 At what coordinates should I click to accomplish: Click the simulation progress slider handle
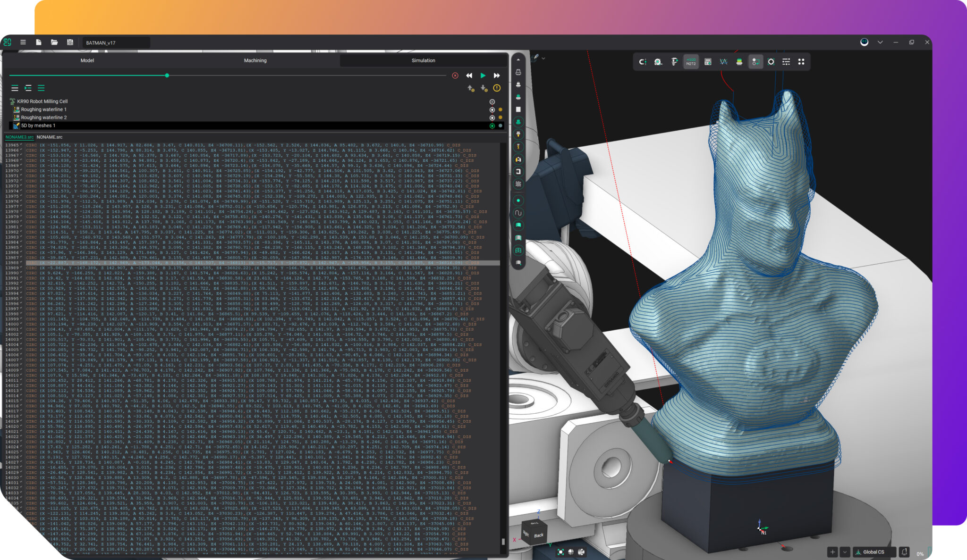pyautogui.click(x=167, y=75)
